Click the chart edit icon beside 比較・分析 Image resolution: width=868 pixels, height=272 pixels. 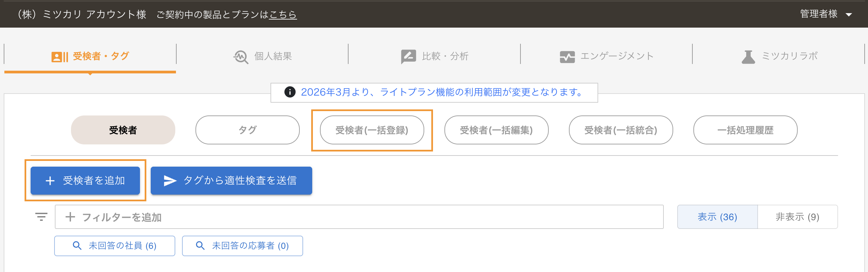pyautogui.click(x=408, y=57)
